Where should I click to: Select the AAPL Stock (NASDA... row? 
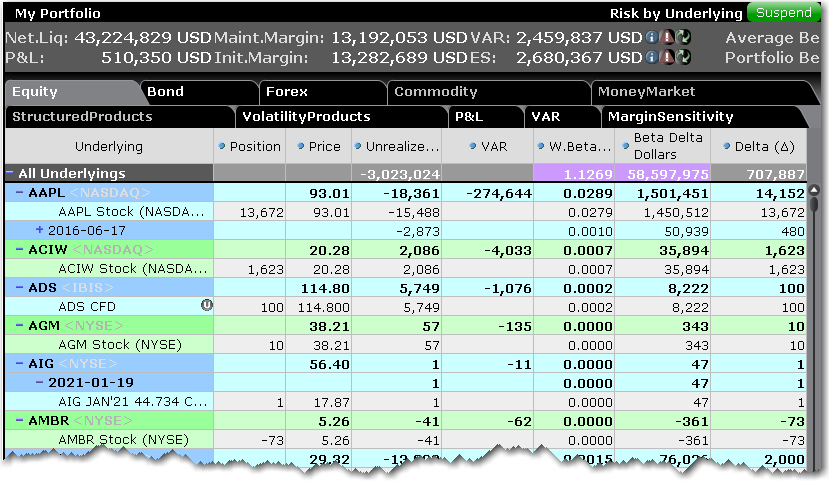pyautogui.click(x=406, y=212)
